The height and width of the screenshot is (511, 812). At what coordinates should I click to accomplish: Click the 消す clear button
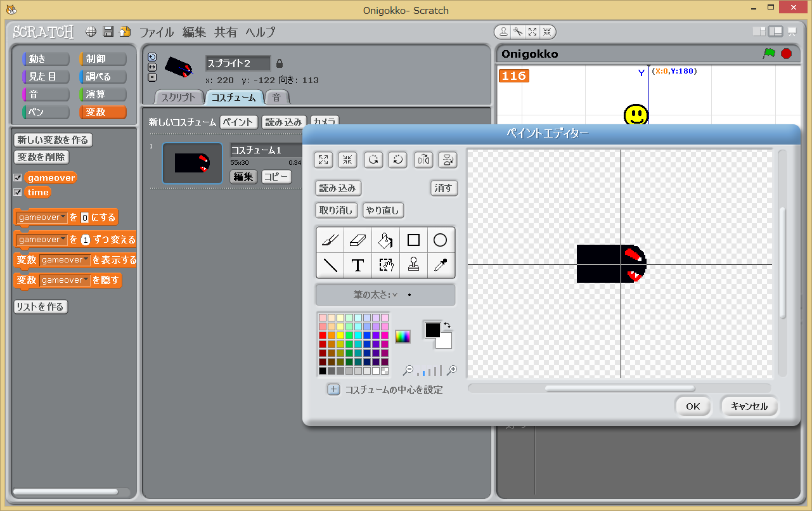[x=444, y=188]
